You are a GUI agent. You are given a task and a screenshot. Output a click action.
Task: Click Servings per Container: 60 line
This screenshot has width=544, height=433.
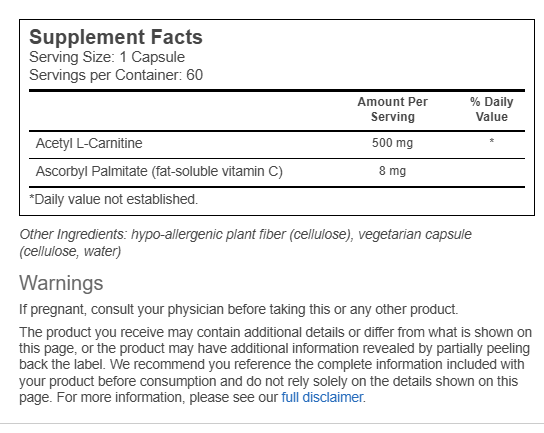point(116,75)
